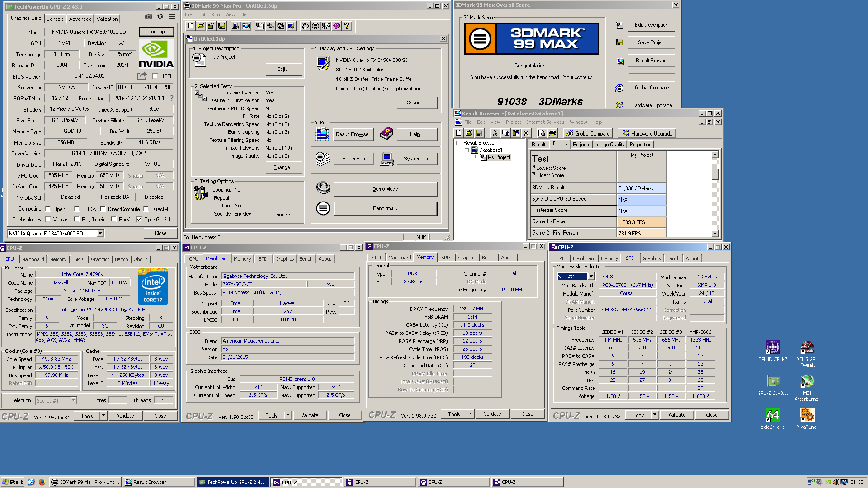This screenshot has width=868, height=488.
Task: Toggle the CUDA checkbox
Action: [77, 209]
